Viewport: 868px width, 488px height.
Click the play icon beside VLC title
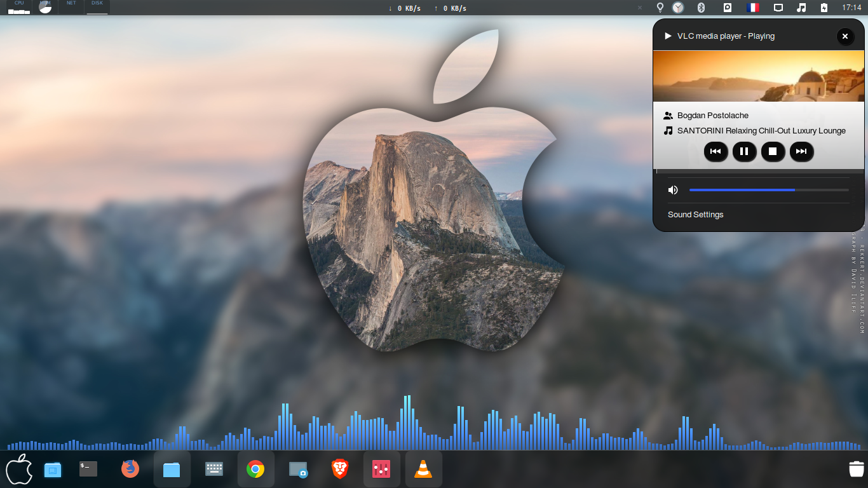(x=668, y=36)
